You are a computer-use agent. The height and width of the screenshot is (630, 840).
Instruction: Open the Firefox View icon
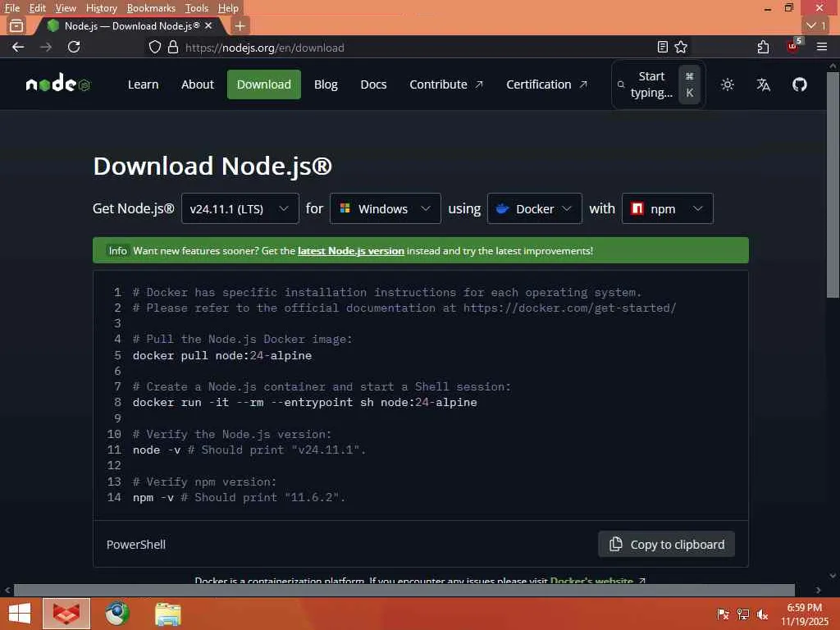pos(16,25)
